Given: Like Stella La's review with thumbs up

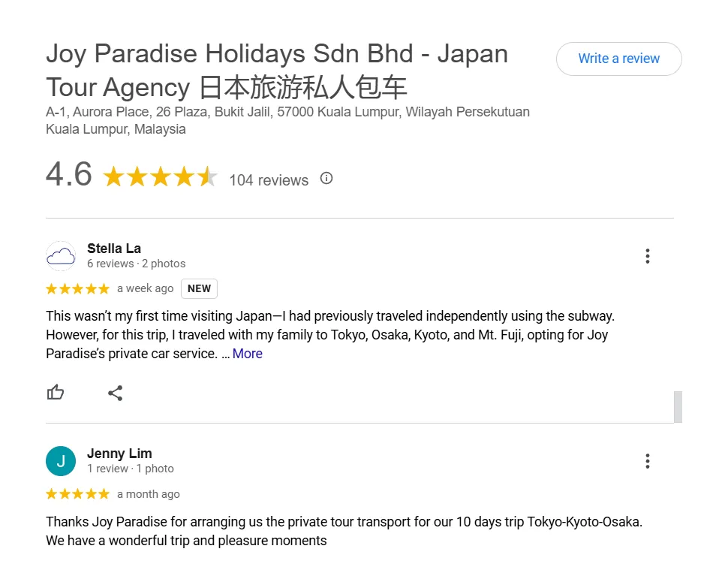Looking at the screenshot, I should 56,393.
